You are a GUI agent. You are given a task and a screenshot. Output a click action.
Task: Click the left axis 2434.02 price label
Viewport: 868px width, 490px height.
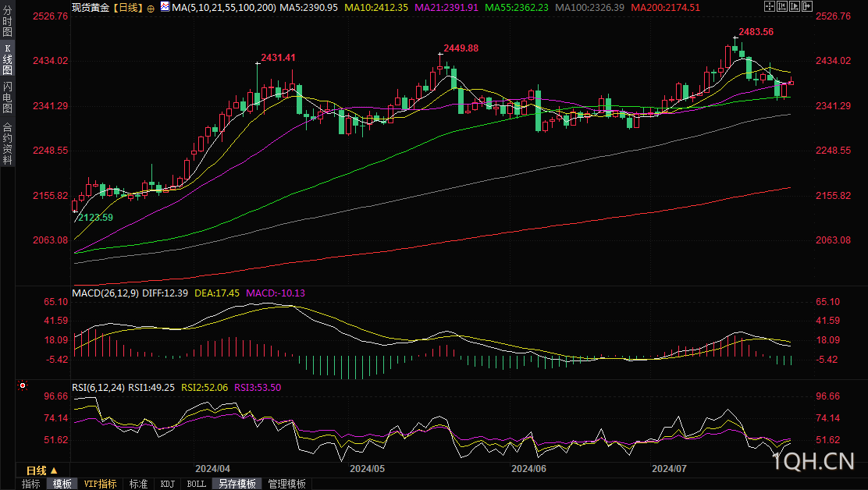point(51,61)
